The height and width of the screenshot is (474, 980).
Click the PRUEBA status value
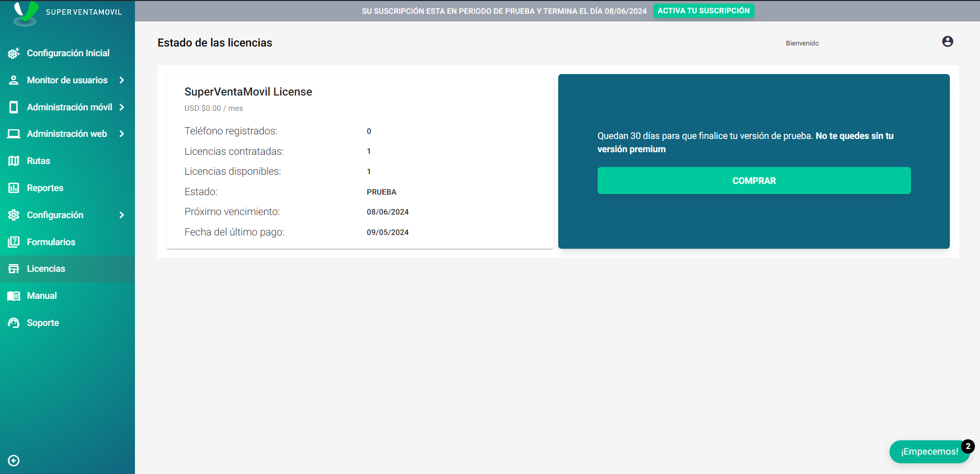(381, 192)
